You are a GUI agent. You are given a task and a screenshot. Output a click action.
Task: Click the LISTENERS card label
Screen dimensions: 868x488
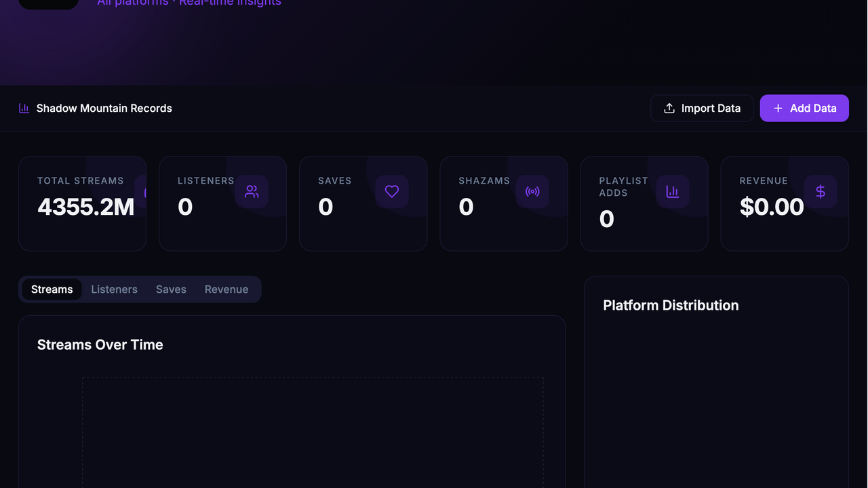[206, 181]
